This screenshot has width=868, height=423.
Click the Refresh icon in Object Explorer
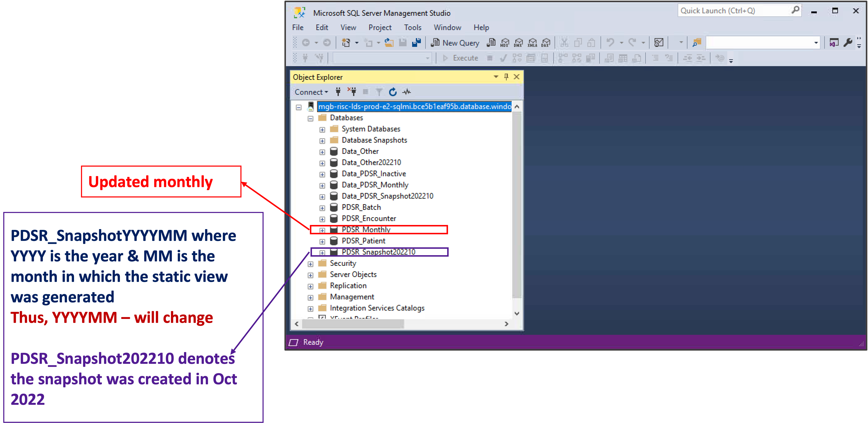393,92
